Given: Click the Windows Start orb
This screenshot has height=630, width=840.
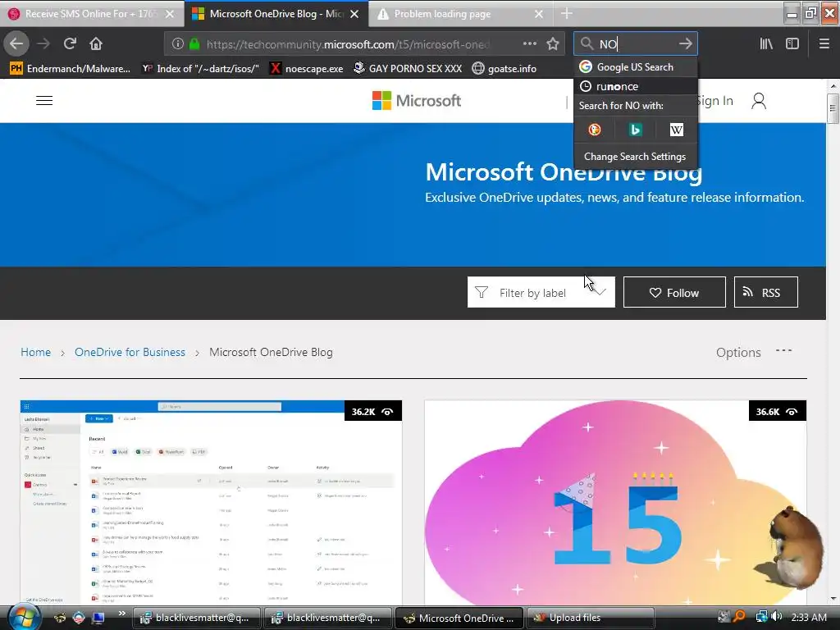Looking at the screenshot, I should tap(22, 618).
